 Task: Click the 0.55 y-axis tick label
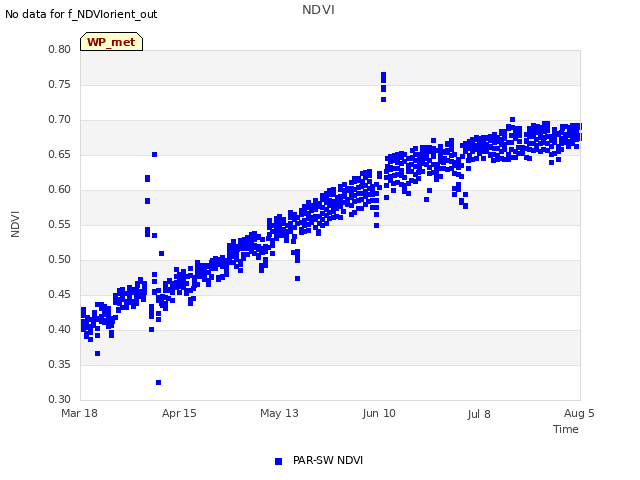[60, 224]
